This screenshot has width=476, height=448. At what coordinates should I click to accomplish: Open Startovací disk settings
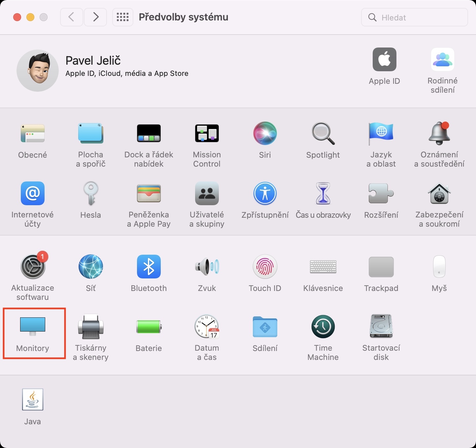tap(381, 327)
